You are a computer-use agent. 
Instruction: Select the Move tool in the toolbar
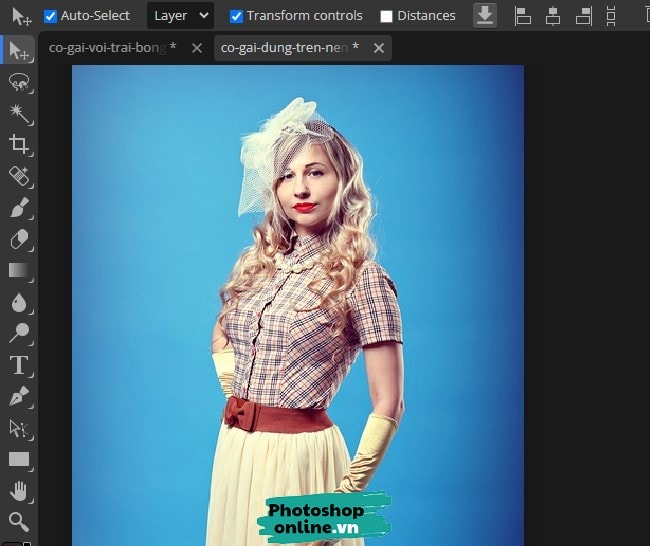[19, 49]
